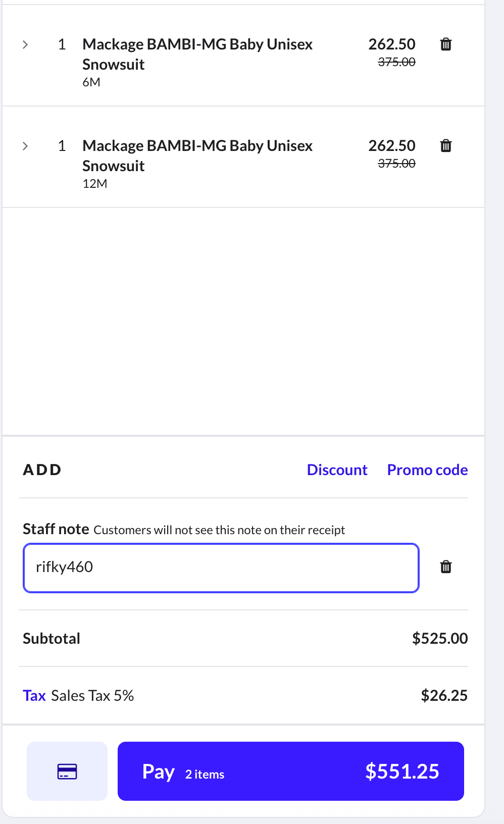Select quantity of the 6M snowsuit
The height and width of the screenshot is (824, 504).
tap(62, 44)
